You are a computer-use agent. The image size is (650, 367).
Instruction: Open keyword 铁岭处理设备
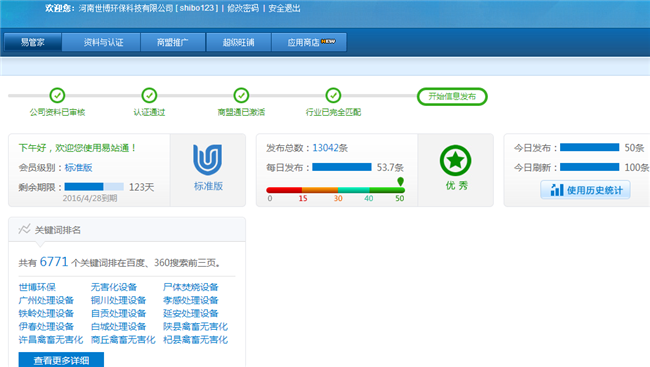(46, 314)
